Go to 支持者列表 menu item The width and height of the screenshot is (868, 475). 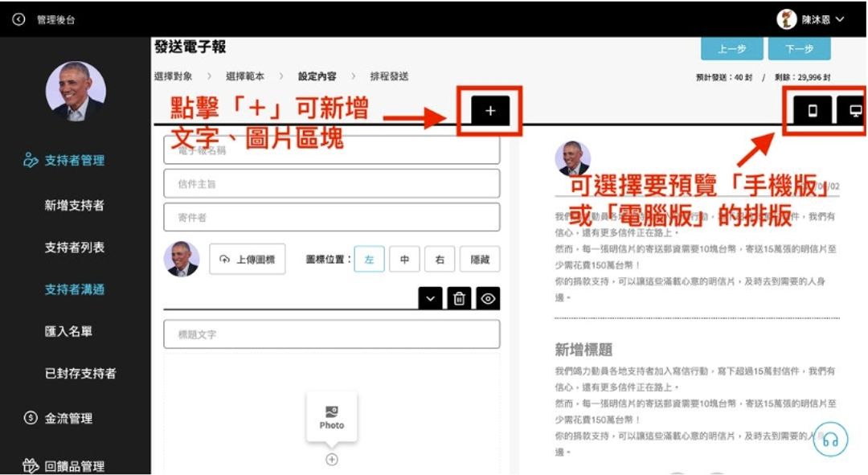point(74,248)
